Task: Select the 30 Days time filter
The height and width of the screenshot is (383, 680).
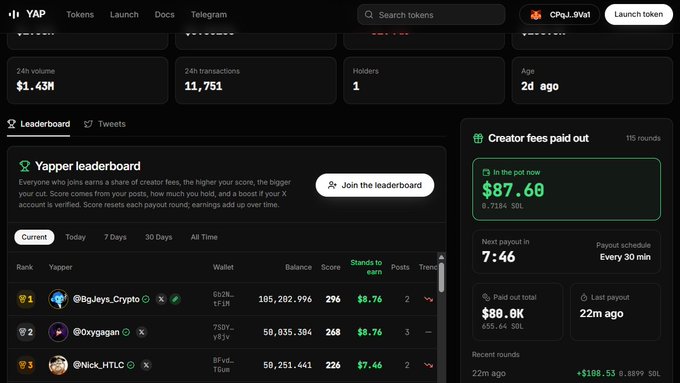Action: [159, 237]
